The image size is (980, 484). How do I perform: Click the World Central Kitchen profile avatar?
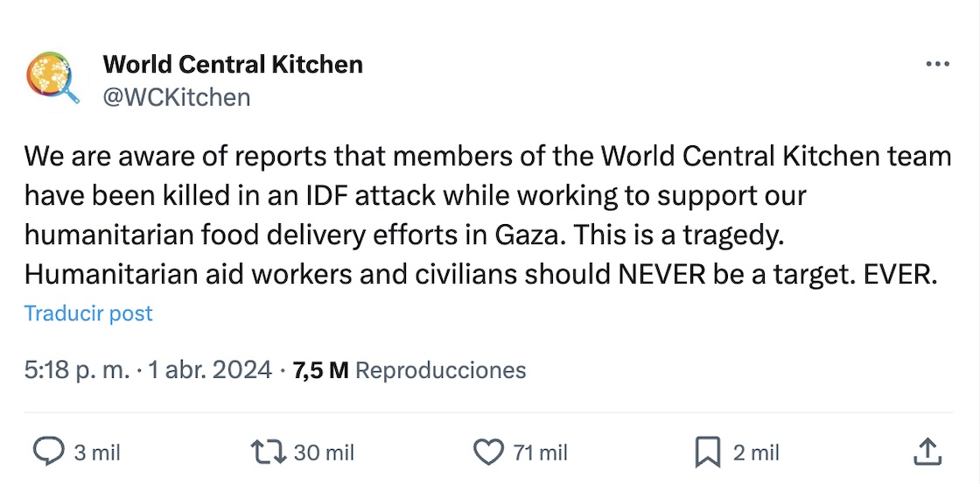52,79
